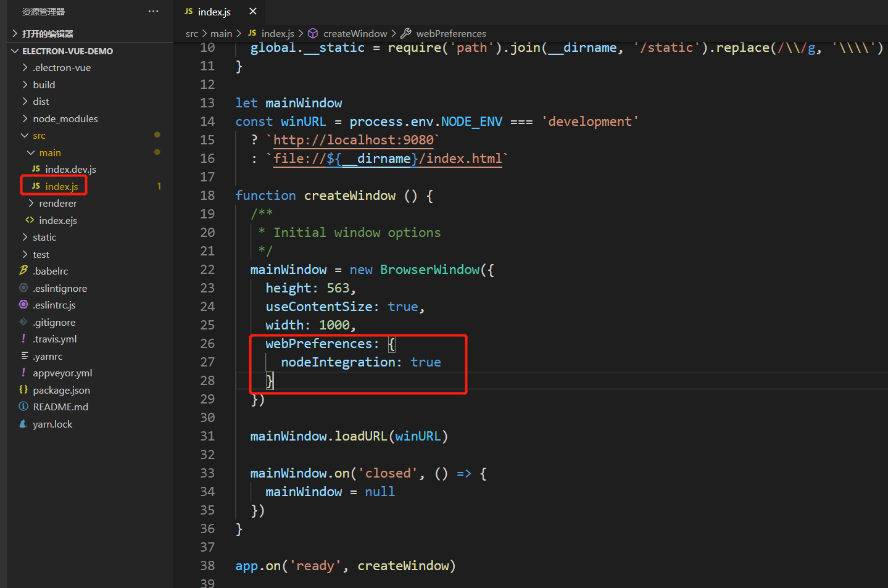Click mainWindow.loadURL on line 31

318,436
